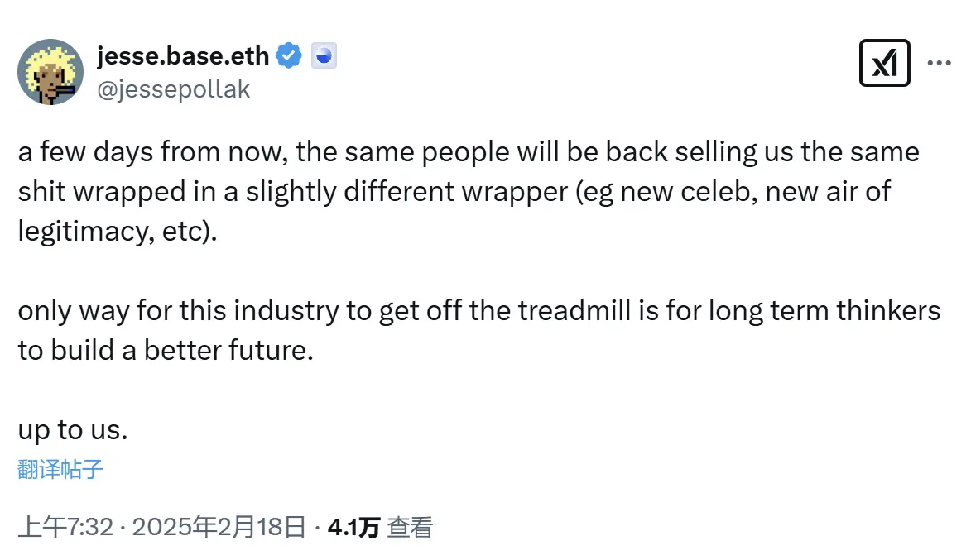This screenshot has height=560, width=971.
Task: Click the 'to build a better future.' line
Action: 166,350
